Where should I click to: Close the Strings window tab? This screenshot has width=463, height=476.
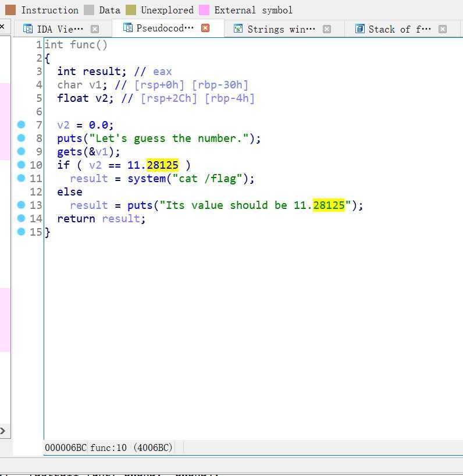327,29
